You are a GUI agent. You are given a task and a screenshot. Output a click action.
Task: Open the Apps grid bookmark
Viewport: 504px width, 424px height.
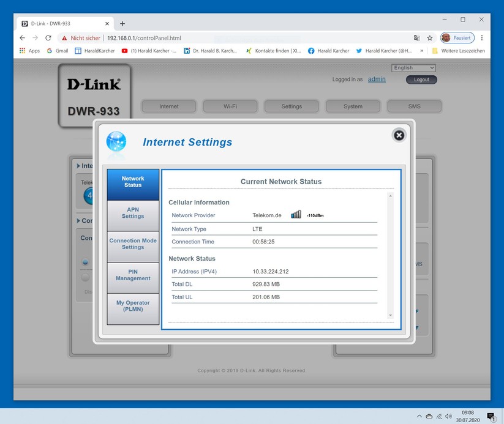click(x=29, y=51)
